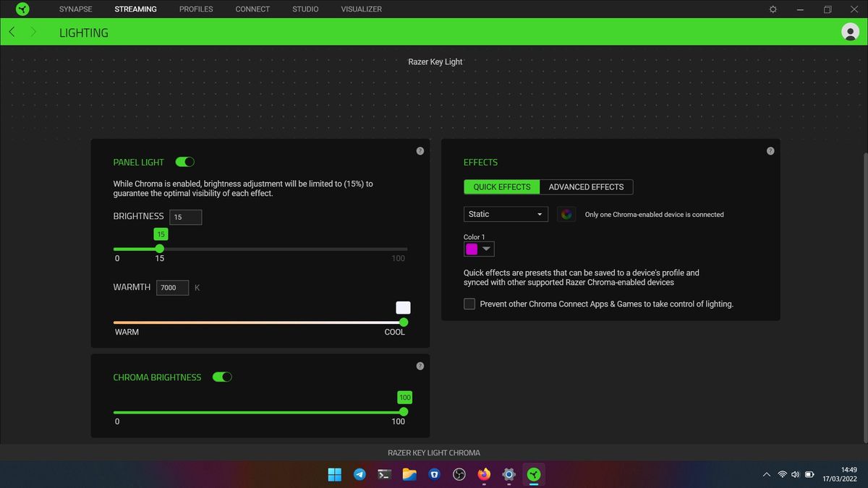Viewport: 868px width, 488px height.
Task: Disable the Panel Light toggle
Action: coord(184,161)
